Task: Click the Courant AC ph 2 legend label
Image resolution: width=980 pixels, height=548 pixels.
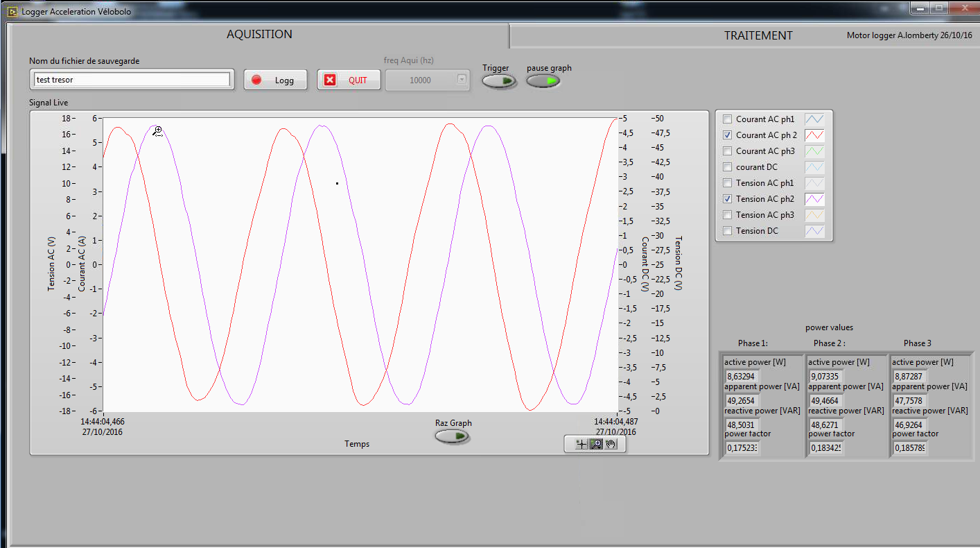Action: [767, 135]
